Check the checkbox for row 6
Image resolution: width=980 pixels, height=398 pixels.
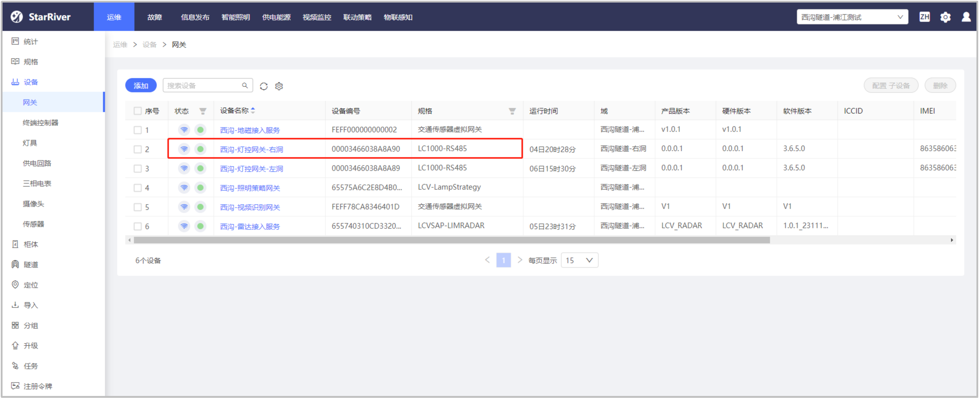(x=137, y=227)
